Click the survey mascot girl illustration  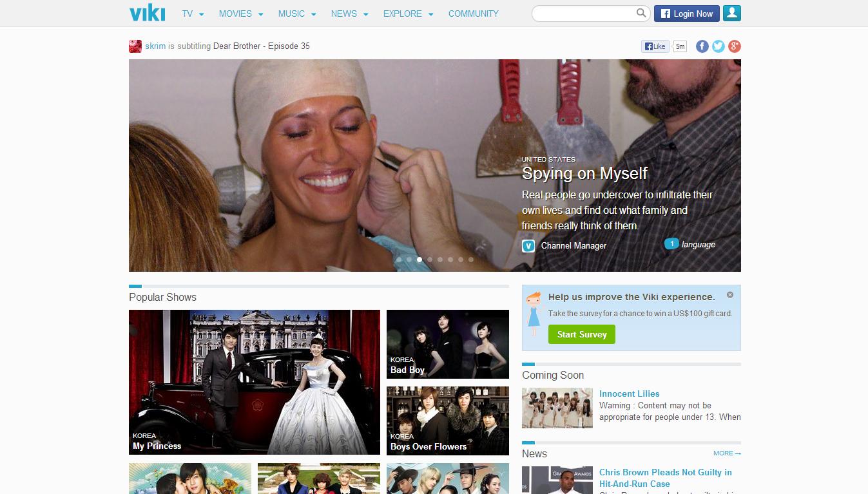(x=533, y=314)
